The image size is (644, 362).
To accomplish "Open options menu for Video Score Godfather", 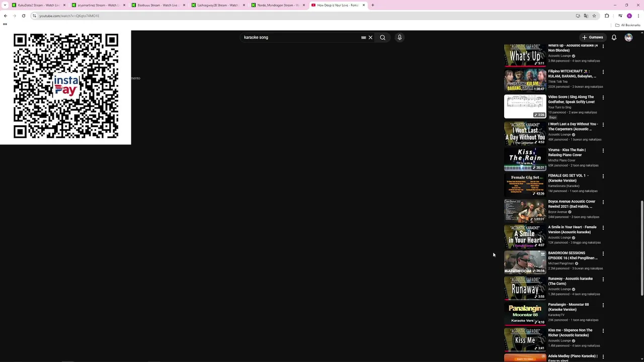I will (603, 98).
